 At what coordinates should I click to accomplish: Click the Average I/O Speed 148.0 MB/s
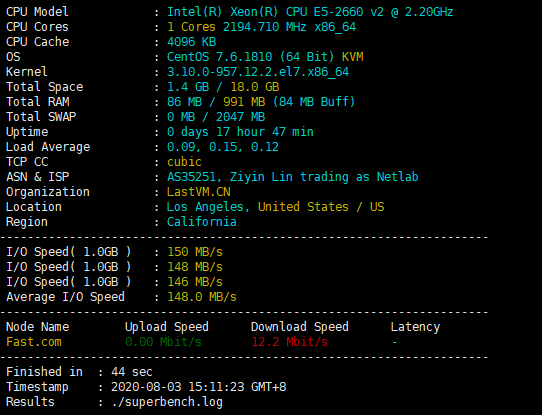[x=202, y=297]
